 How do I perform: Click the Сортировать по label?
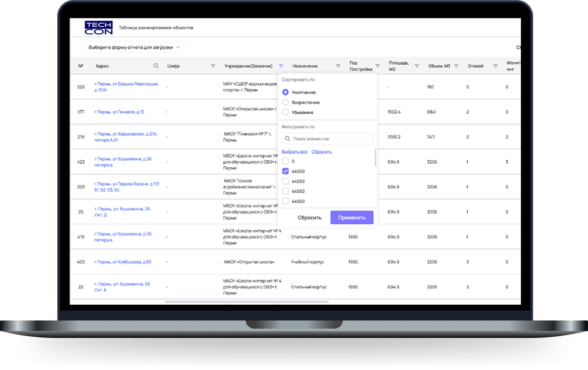click(x=298, y=80)
